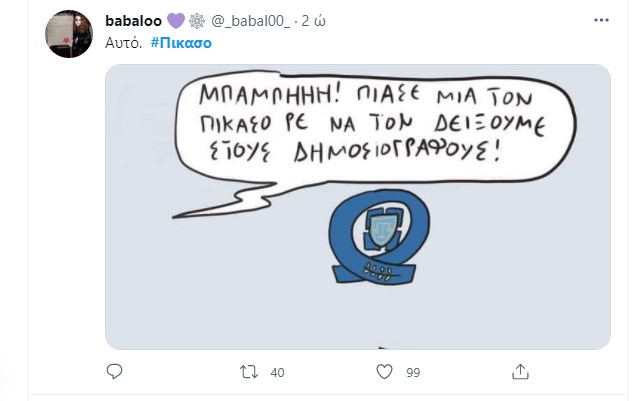Open the tweet's '2 ώ' timestamp
This screenshot has height=401, width=644.
[314, 21]
